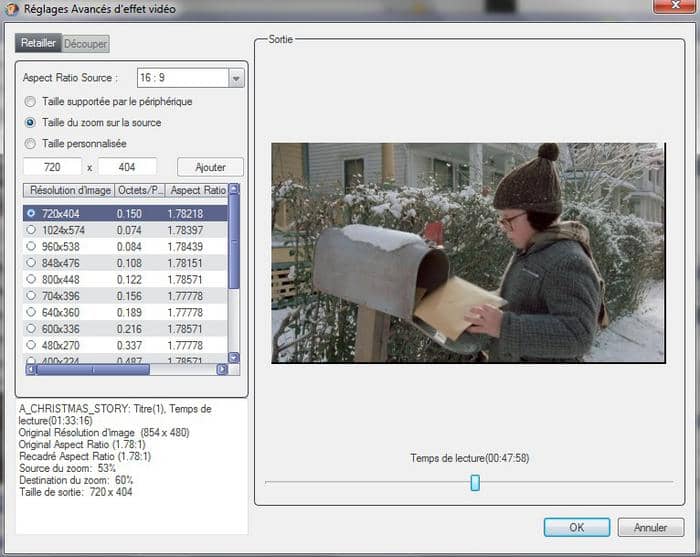Click the 0.189 octets value

[129, 313]
